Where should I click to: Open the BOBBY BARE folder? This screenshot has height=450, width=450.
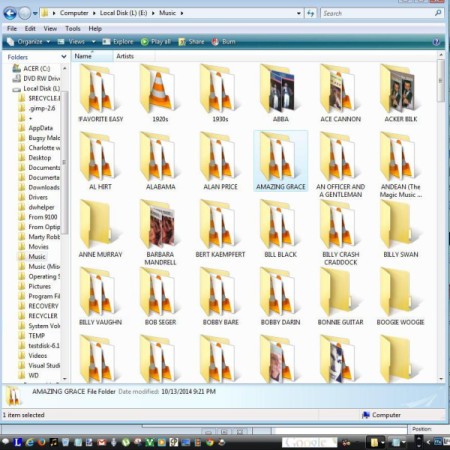pos(220,297)
